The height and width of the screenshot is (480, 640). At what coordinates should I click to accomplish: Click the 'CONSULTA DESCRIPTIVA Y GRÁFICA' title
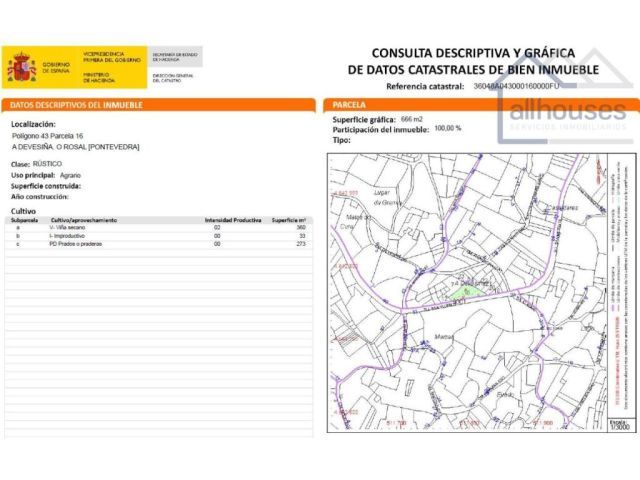point(473,53)
